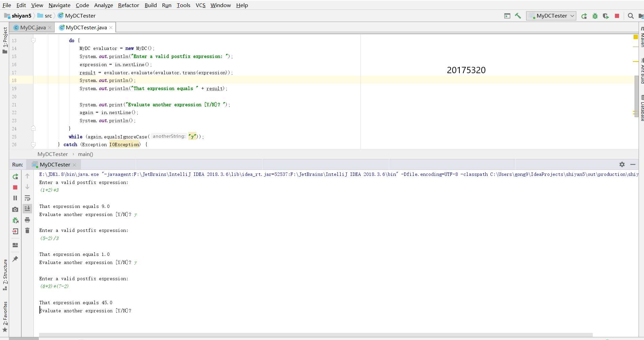
Task: Close the MyDCTester.java tab
Action: 111,28
